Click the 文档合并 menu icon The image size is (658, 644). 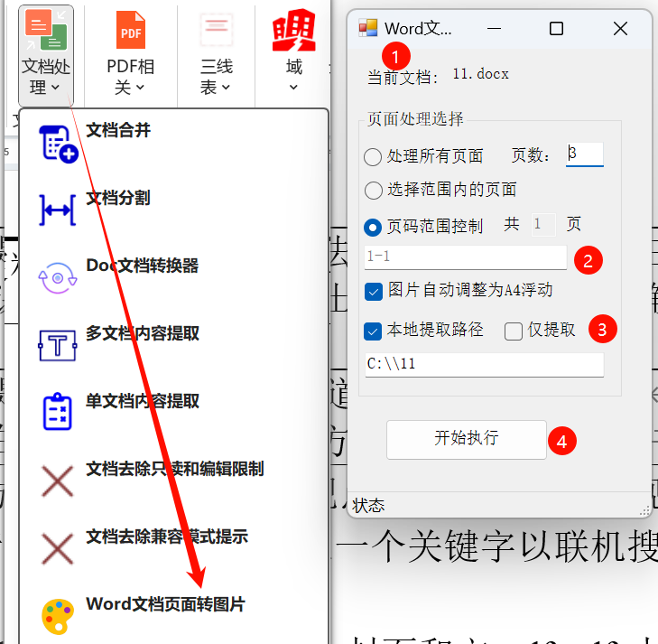pos(59,144)
